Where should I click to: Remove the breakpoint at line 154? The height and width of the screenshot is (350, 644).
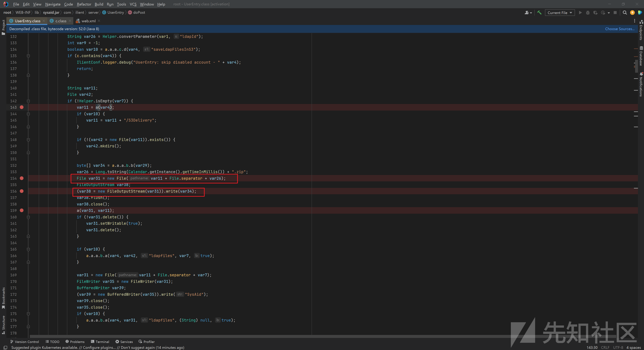[22, 178]
